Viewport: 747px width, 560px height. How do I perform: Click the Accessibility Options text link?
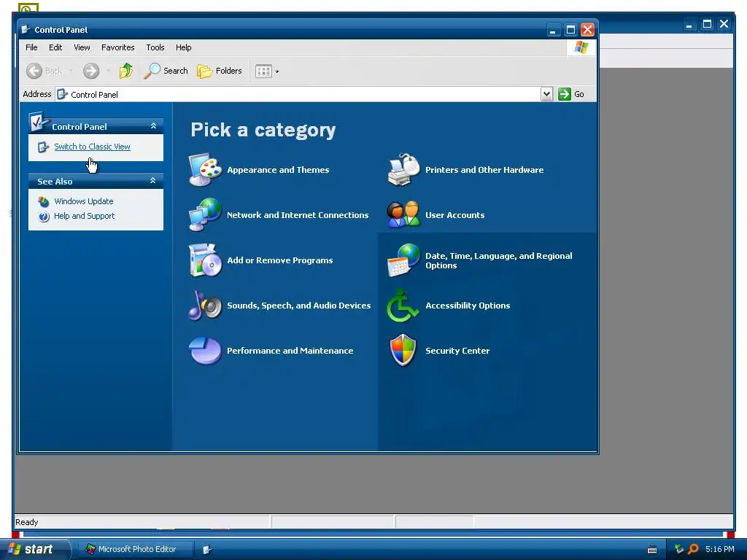tap(468, 306)
